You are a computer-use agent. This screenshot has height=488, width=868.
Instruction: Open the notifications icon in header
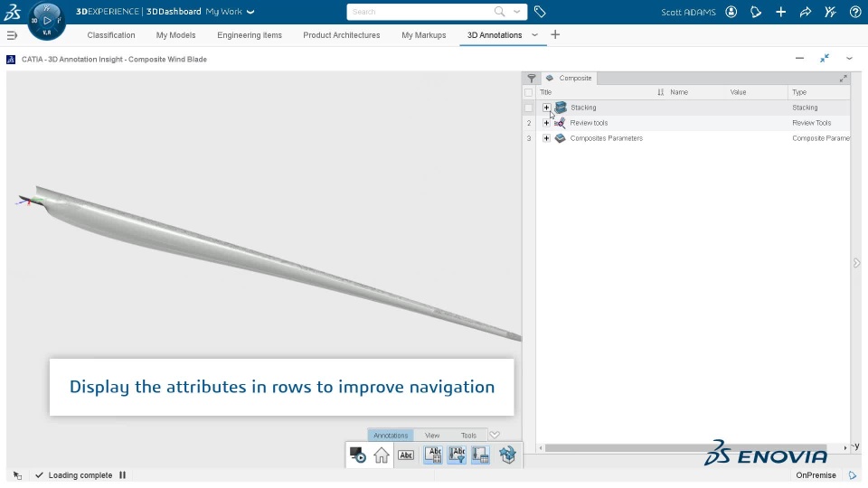point(756,12)
